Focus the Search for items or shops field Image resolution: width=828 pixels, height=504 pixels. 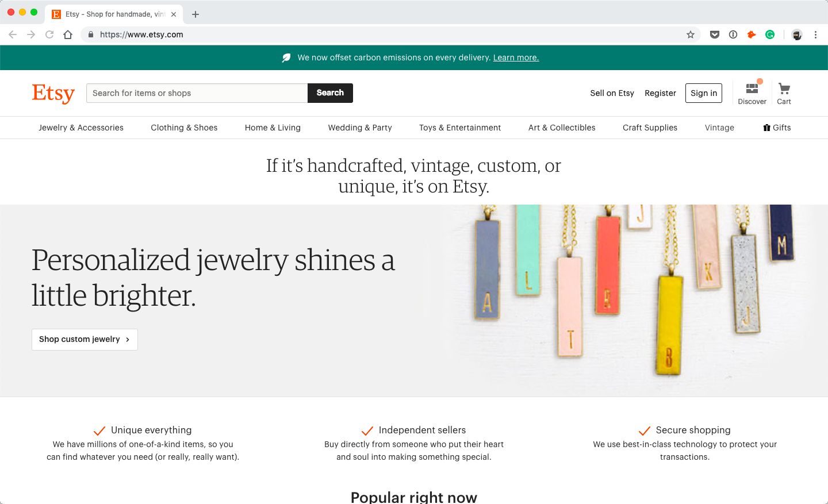coord(197,93)
